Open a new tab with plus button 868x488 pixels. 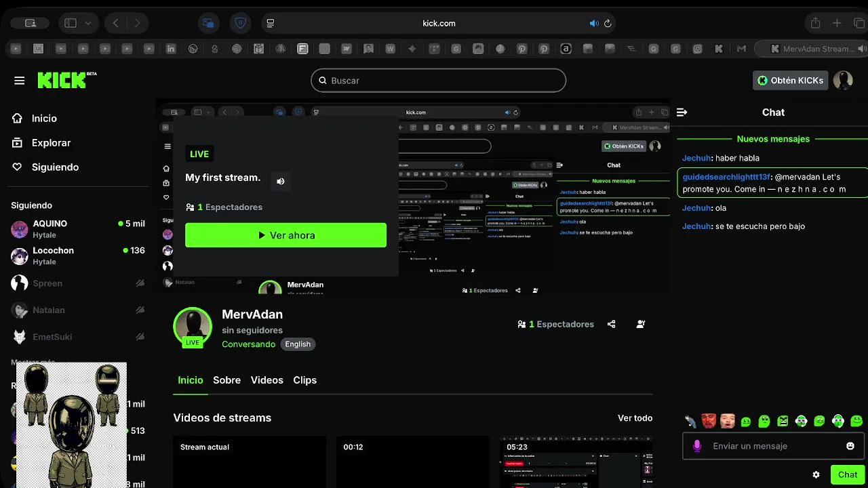click(x=837, y=23)
